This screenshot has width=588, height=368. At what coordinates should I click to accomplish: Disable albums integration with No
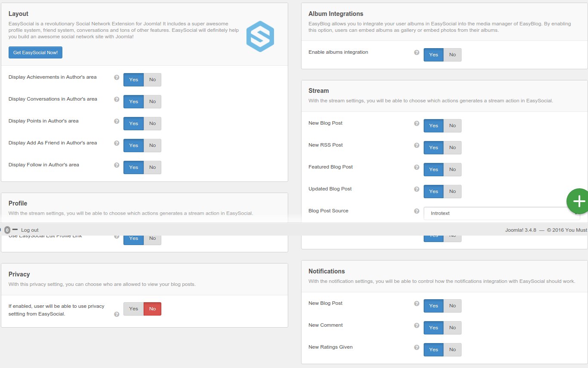click(x=453, y=55)
